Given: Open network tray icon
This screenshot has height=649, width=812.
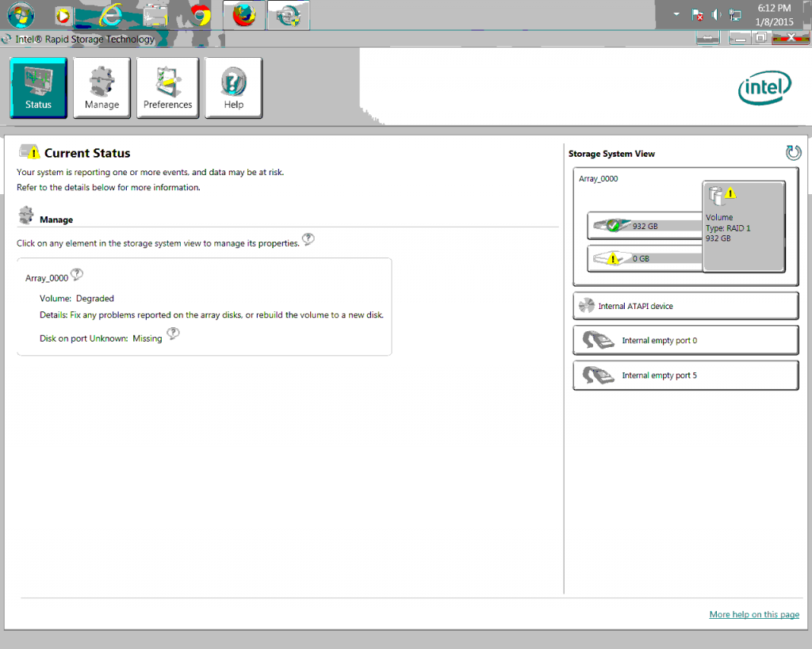Looking at the screenshot, I should coord(735,15).
